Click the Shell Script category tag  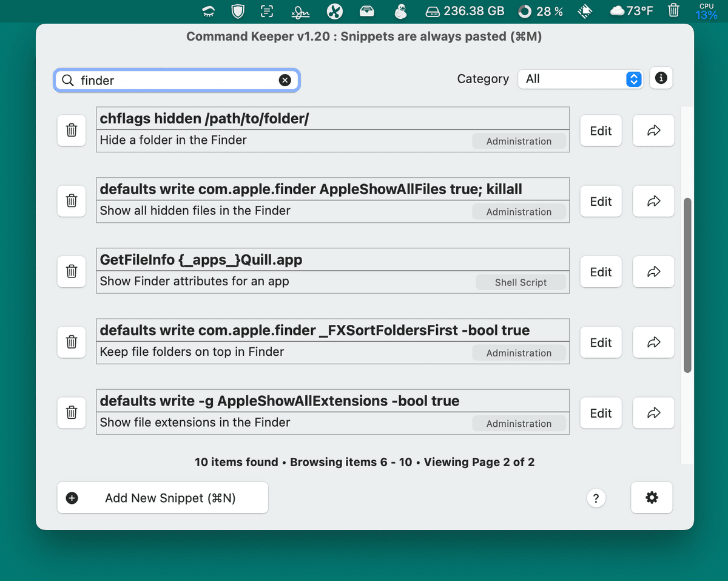[x=521, y=282]
